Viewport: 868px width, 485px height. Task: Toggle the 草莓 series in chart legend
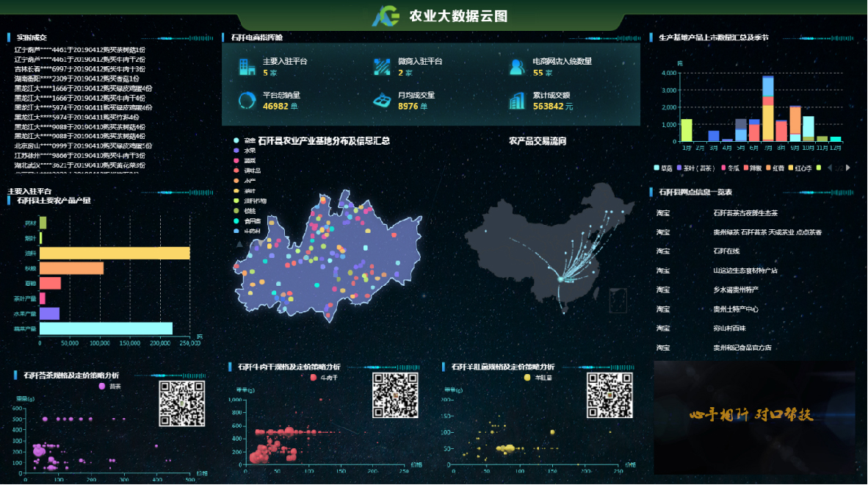pyautogui.click(x=662, y=168)
